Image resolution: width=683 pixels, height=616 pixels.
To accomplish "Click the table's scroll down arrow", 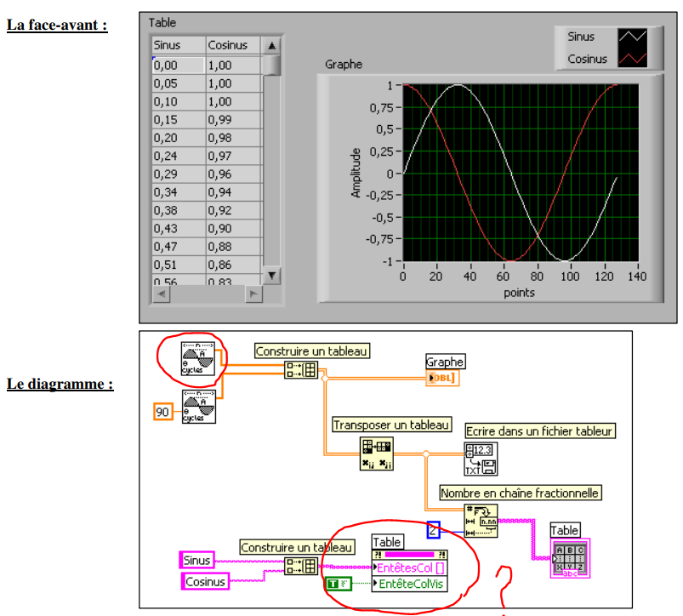I will click(x=271, y=275).
